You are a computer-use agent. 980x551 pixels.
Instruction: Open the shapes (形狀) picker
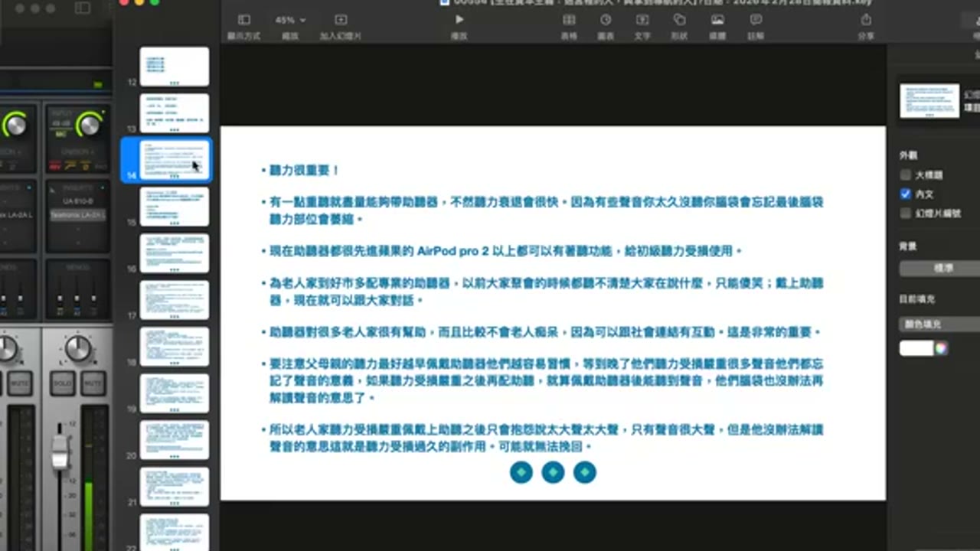click(679, 20)
